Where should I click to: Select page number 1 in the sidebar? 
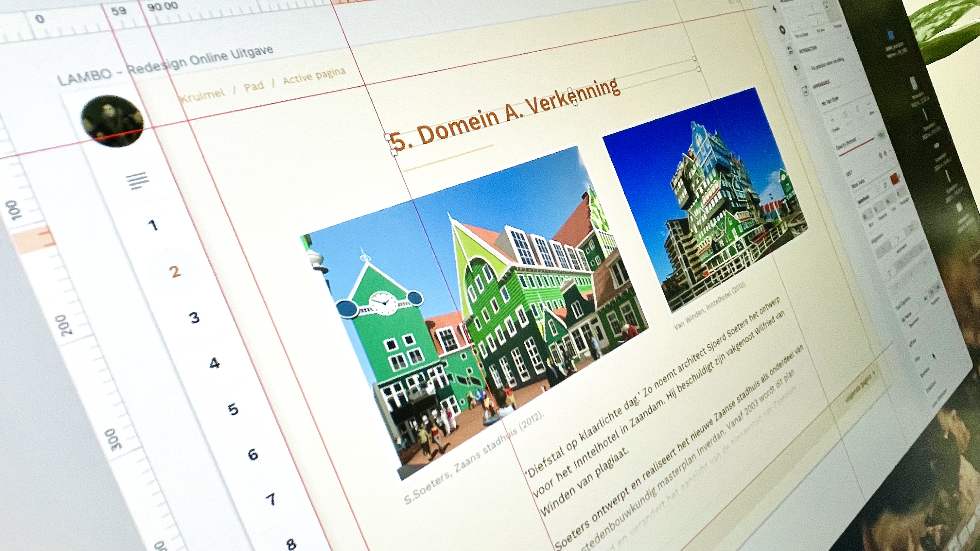coord(153,225)
